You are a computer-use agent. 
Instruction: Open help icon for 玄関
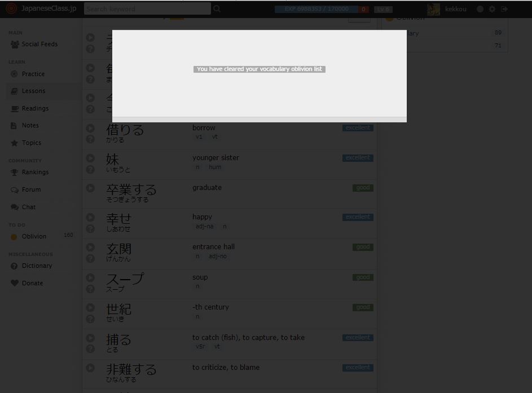tap(90, 259)
